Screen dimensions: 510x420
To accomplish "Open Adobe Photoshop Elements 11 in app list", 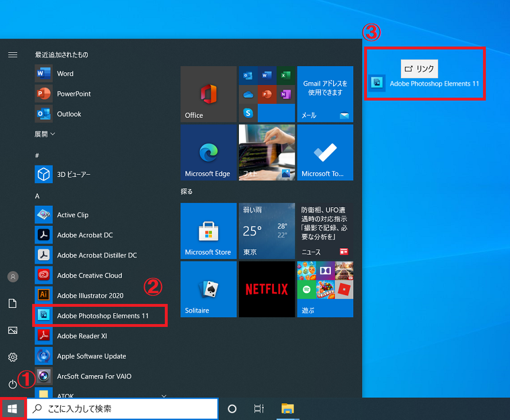I will click(101, 315).
